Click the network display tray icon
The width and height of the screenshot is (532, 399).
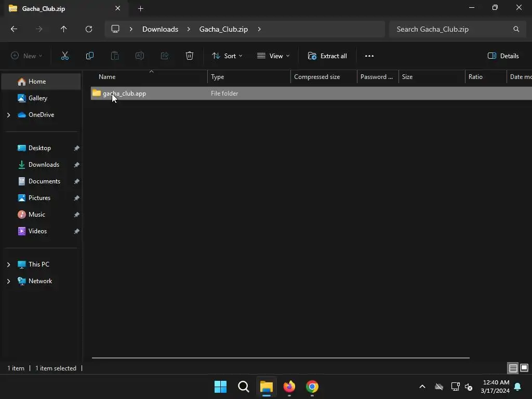click(x=455, y=387)
